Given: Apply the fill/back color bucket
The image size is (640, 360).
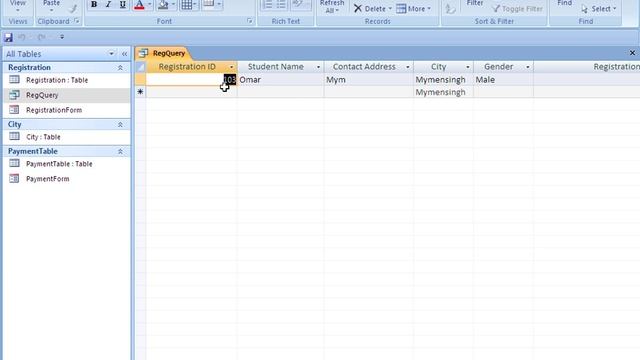Looking at the screenshot, I should tap(163, 4).
